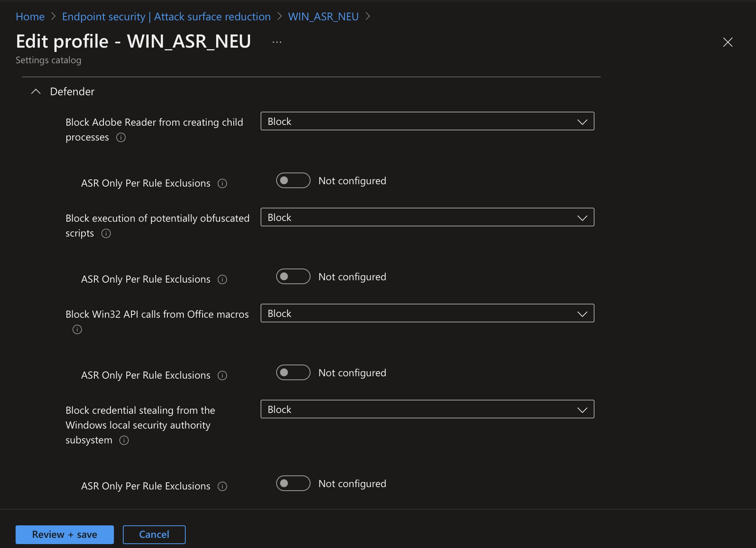
Task: Go to Home breadcrumb
Action: tap(30, 17)
